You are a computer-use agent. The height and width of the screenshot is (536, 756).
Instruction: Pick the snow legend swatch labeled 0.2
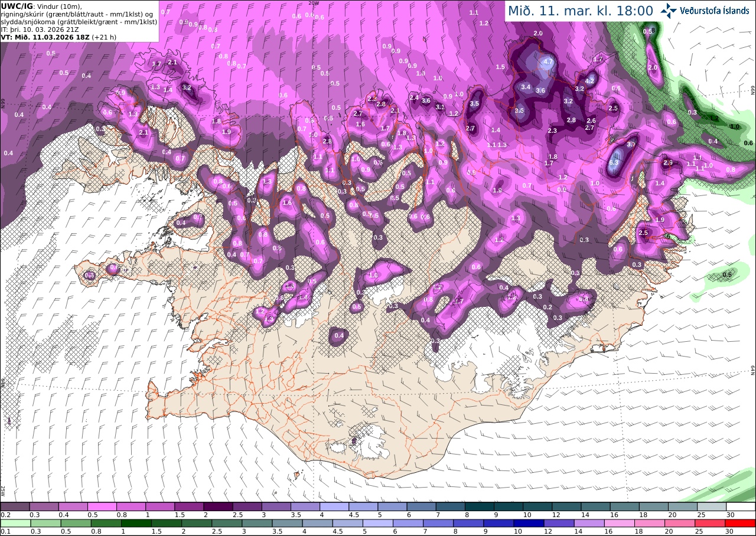[x=15, y=506]
